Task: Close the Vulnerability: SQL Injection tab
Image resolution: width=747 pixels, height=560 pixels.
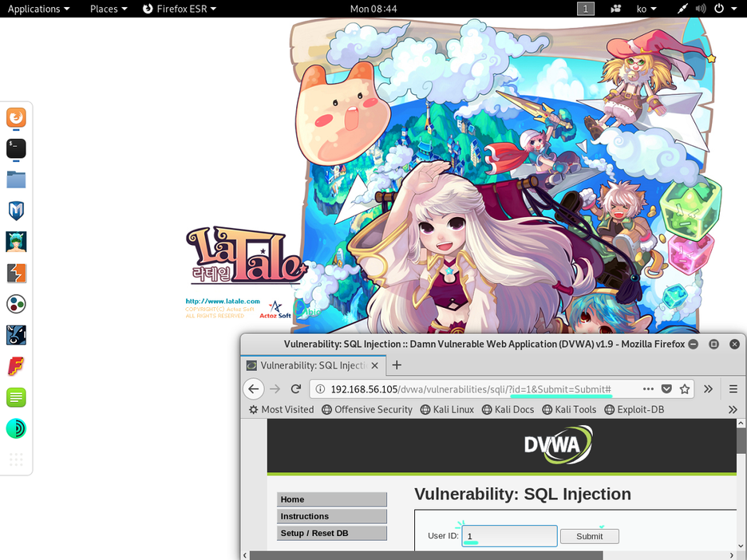Action: pos(375,365)
